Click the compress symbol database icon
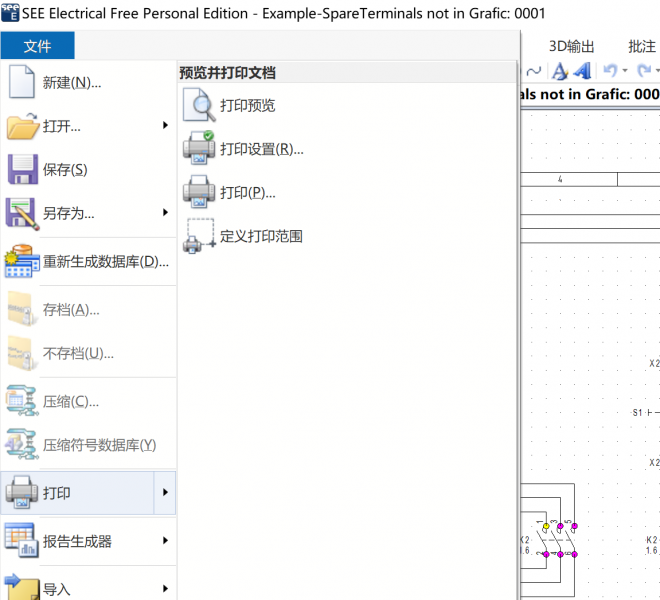660x600 pixels. pyautogui.click(x=21, y=444)
